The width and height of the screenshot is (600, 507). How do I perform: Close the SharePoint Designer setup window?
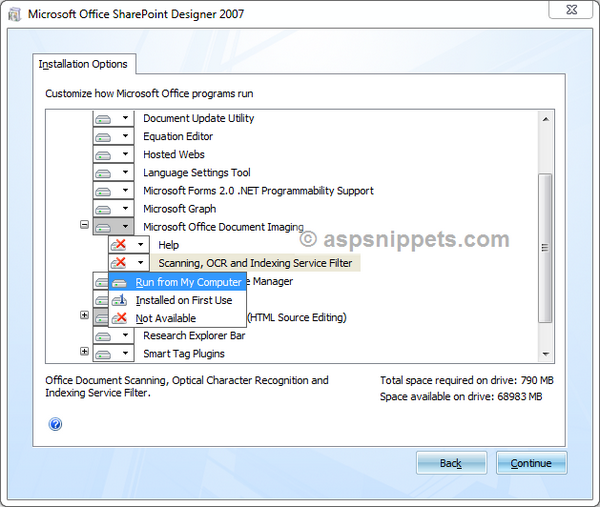[x=571, y=10]
